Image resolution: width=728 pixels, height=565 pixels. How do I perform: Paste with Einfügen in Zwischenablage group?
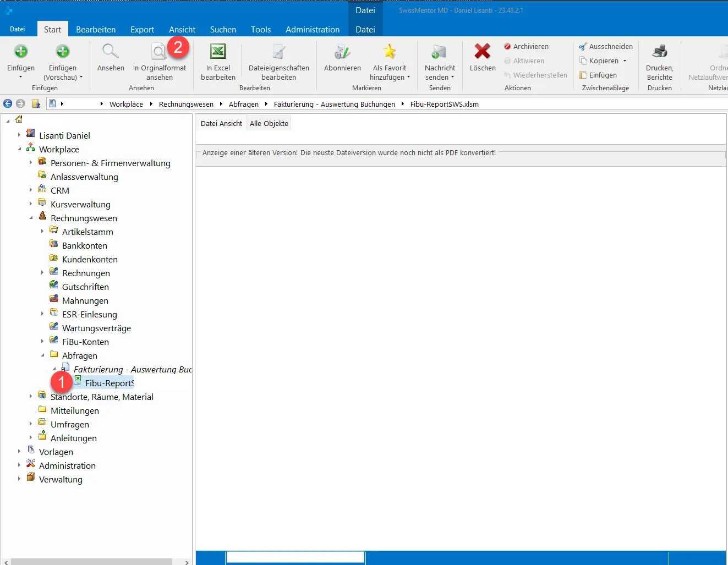coord(598,75)
